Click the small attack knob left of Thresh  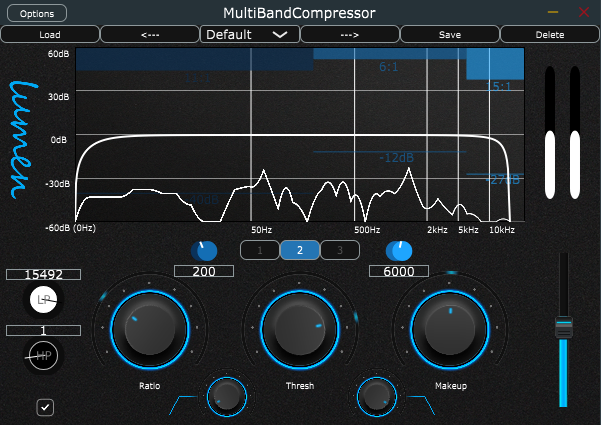(x=226, y=397)
